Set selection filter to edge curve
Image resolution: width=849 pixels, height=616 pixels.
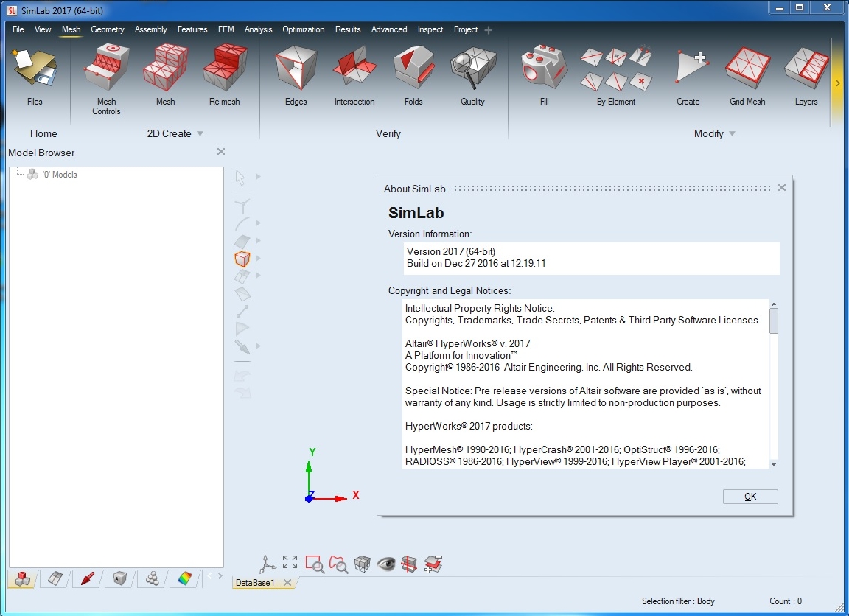coord(242,223)
